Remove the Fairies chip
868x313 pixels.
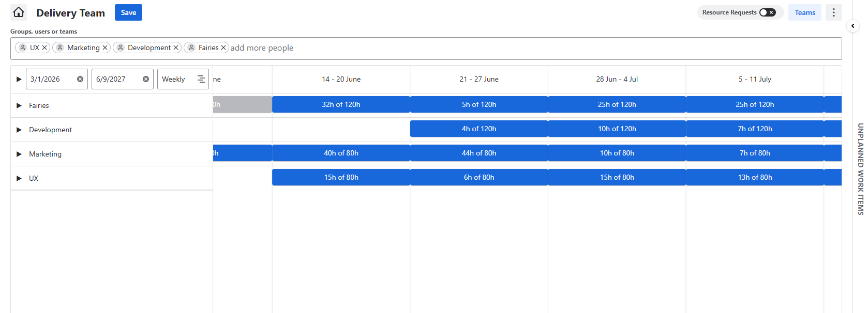[x=223, y=48]
